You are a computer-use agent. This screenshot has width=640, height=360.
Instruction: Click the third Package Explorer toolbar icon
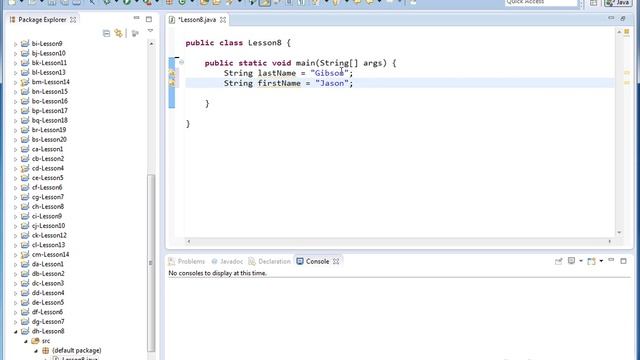tap(135, 33)
